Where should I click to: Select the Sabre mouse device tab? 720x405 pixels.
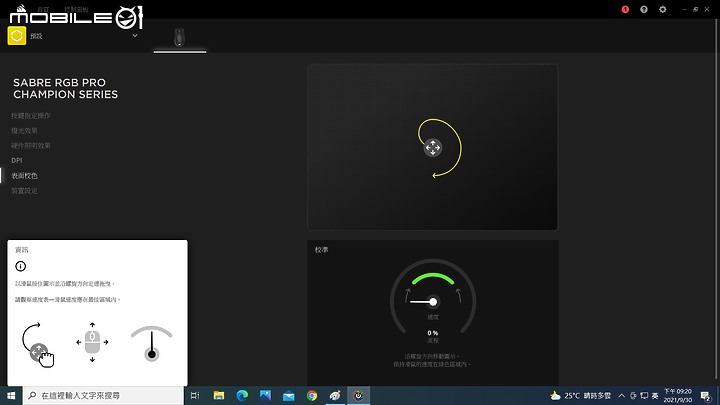tap(180, 38)
